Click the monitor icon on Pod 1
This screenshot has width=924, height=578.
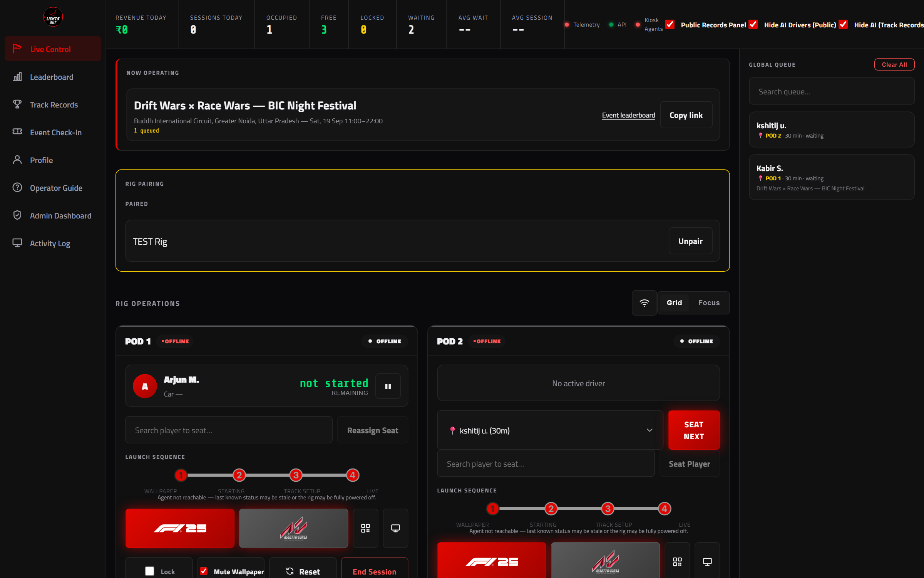click(395, 528)
